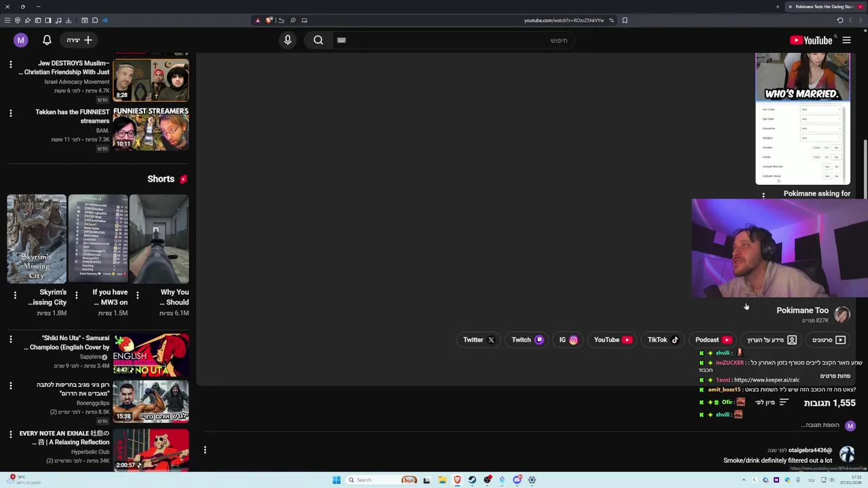
Task: Open the Podcast link chip
Action: tap(713, 340)
